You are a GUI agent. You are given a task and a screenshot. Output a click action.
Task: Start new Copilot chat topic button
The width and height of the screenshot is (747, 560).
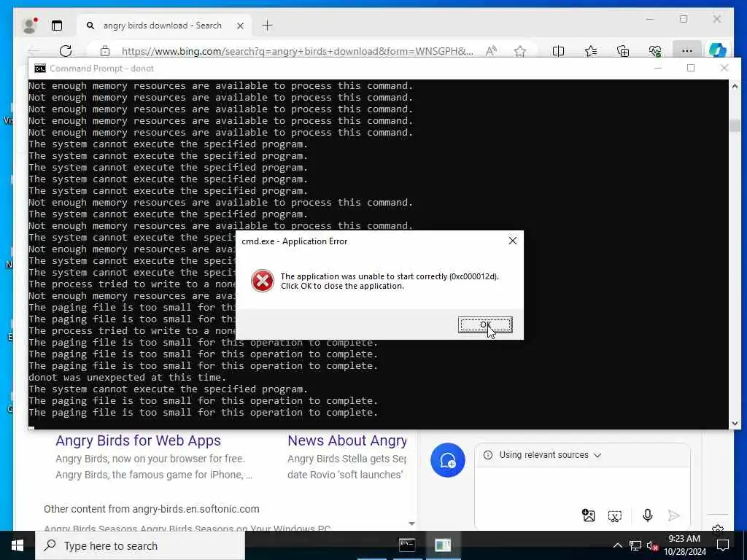[448, 461]
